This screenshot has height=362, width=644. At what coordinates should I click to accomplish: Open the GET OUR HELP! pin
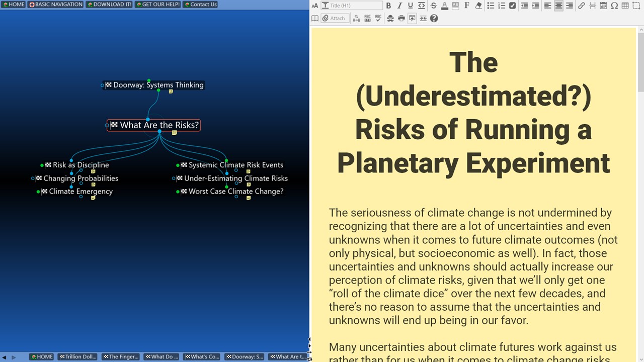157,4
